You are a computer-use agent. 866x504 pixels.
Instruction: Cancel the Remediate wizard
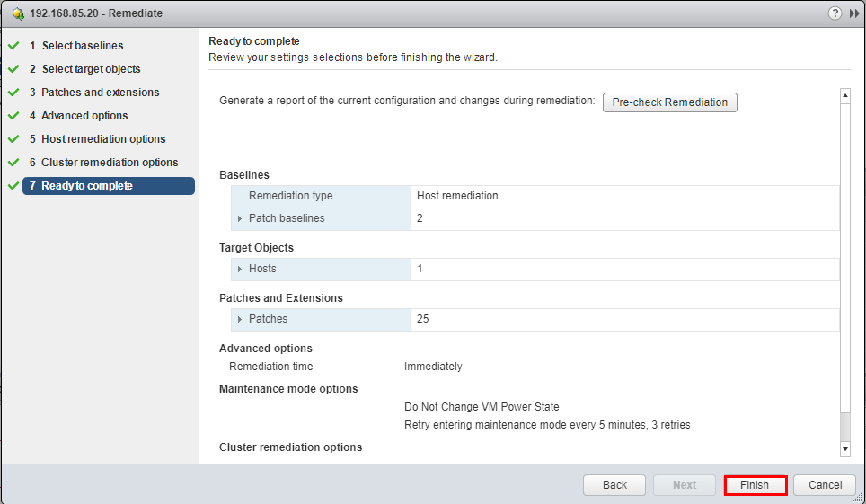[825, 485]
